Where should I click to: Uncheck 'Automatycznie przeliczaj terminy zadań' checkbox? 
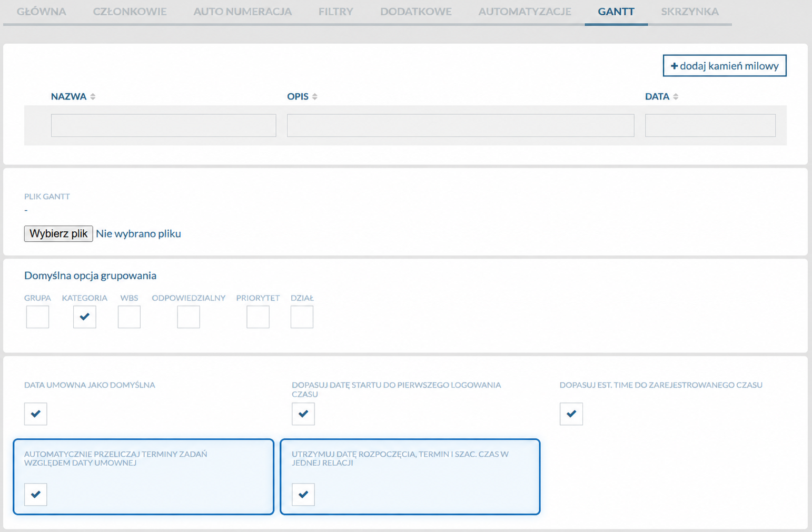pyautogui.click(x=36, y=495)
